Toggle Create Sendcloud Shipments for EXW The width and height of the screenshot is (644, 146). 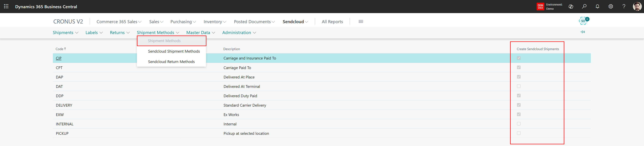pyautogui.click(x=519, y=114)
